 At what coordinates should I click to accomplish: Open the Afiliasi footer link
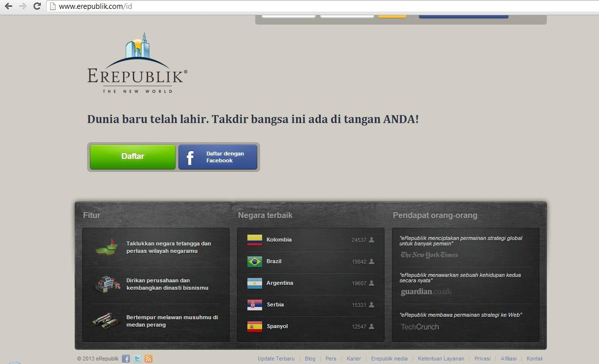(x=509, y=359)
